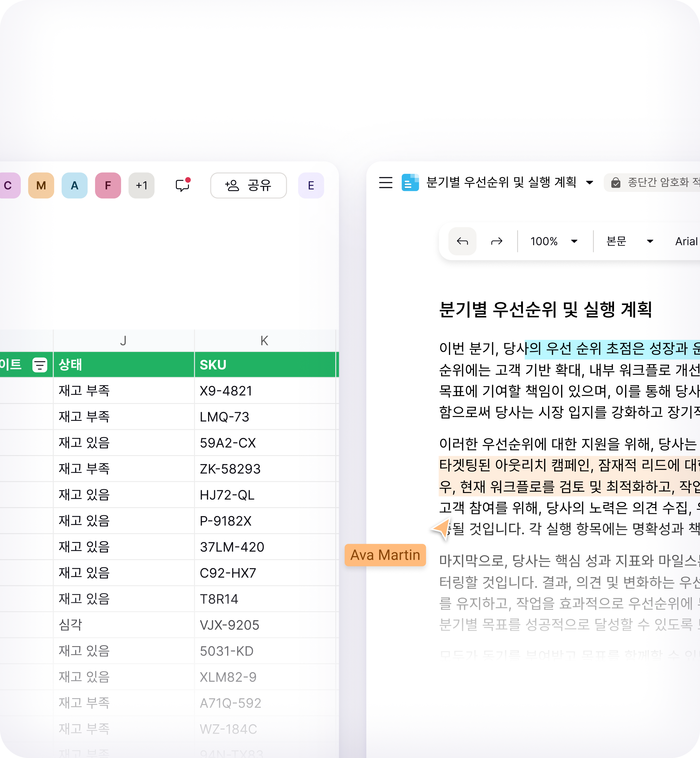This screenshot has height=758, width=700.
Task: Open the document hamburger menu
Action: coord(385,183)
